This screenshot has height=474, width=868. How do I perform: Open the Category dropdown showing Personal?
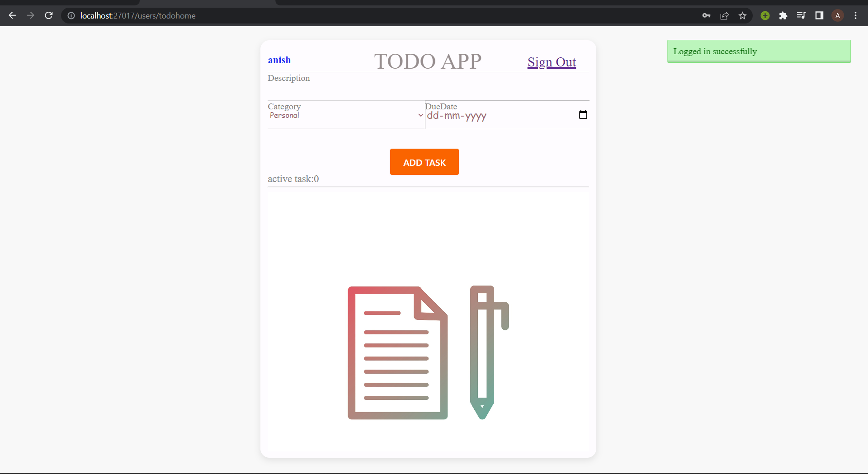(x=346, y=115)
